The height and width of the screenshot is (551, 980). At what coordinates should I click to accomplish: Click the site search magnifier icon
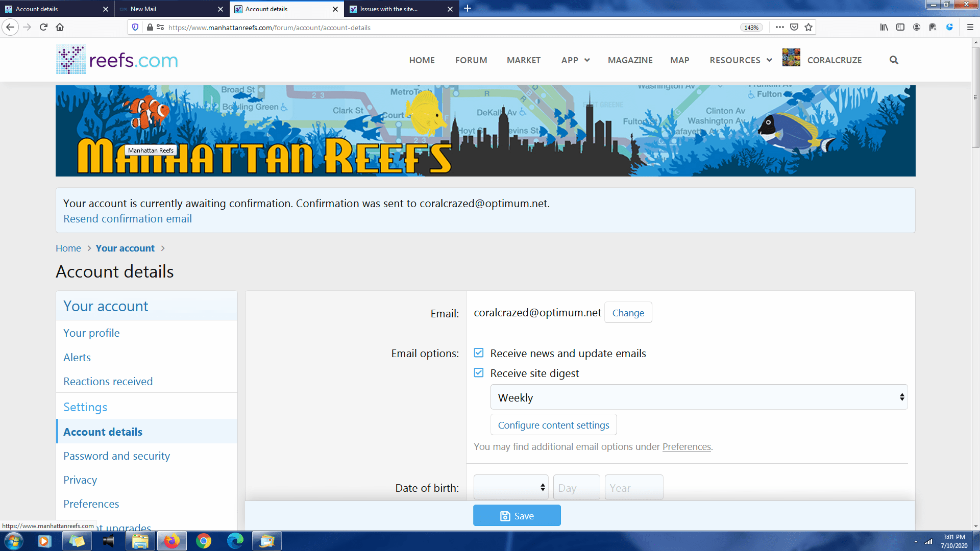(x=894, y=60)
